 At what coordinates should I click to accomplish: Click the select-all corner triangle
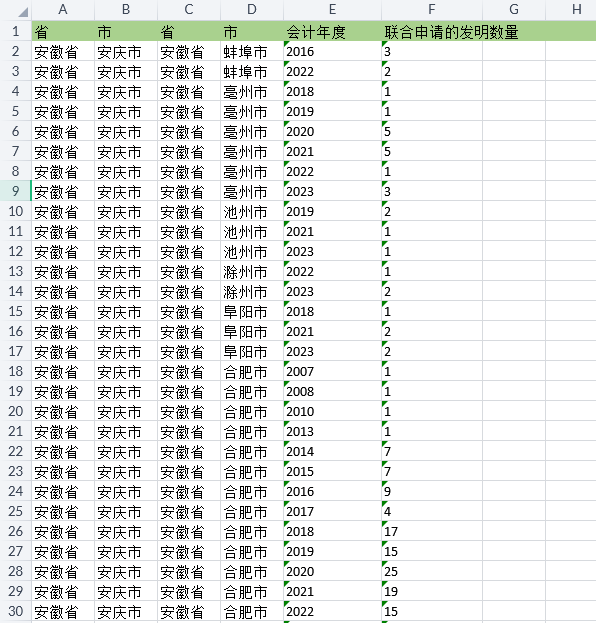tap(23, 12)
